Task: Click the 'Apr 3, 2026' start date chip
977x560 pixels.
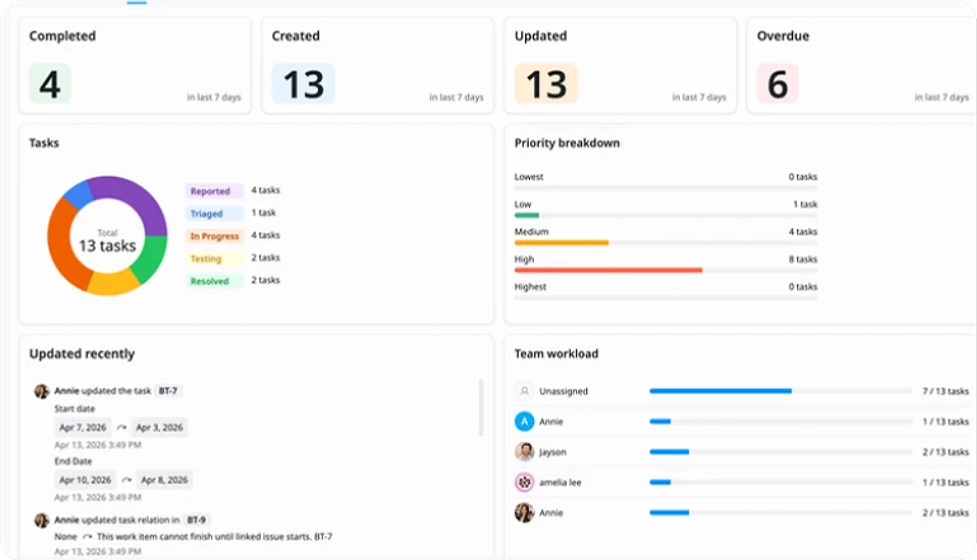Action: 159,427
